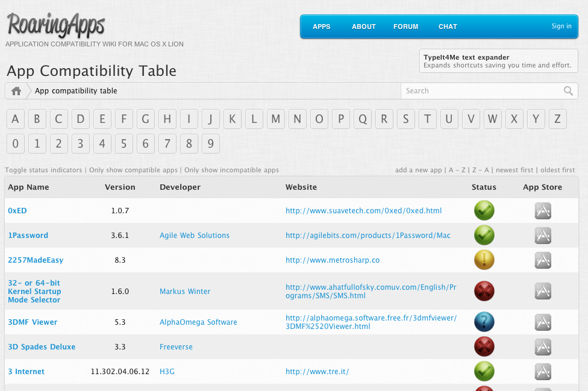Viewport: 588px width, 391px height.
Task: Toggle status indicators
Action: click(x=43, y=170)
